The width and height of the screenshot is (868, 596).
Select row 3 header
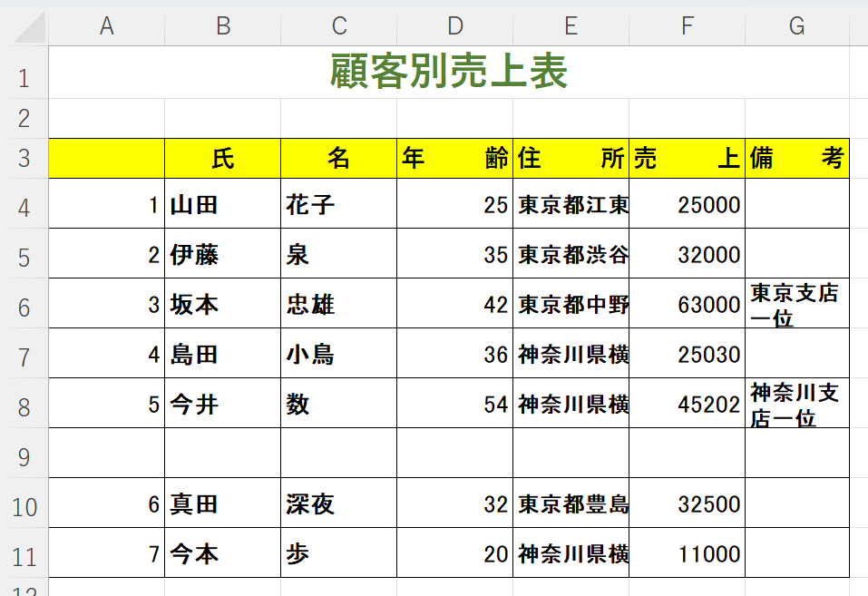pos(24,159)
